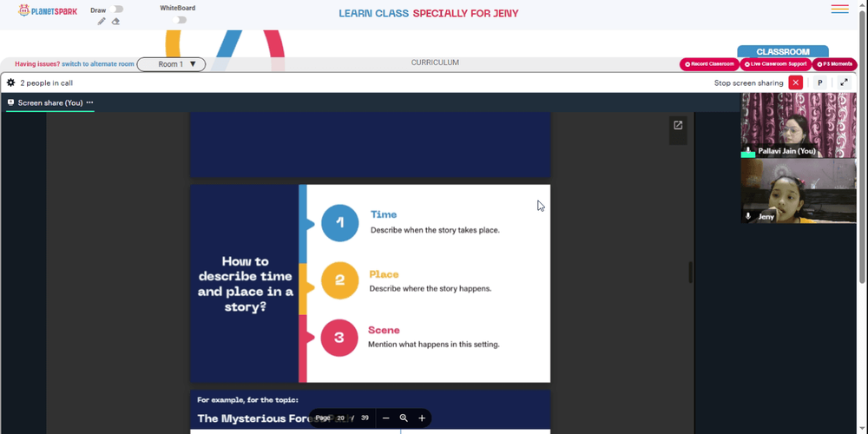Click text 'Mention what happens in this setting.'

434,345
